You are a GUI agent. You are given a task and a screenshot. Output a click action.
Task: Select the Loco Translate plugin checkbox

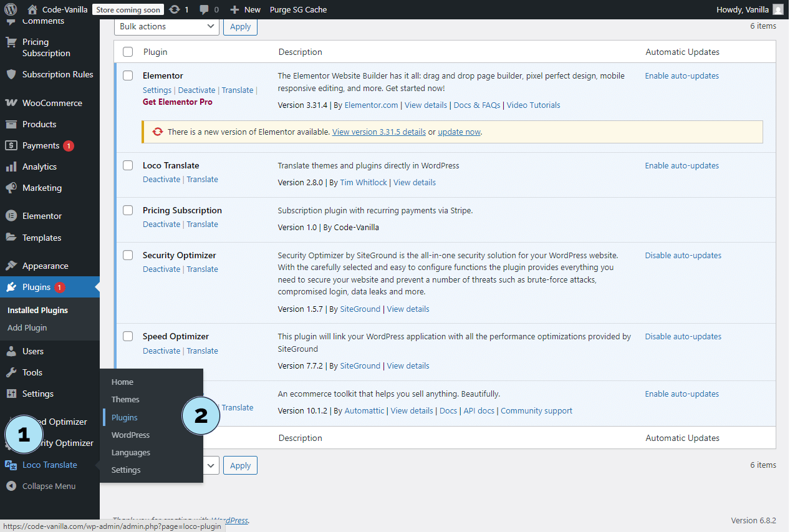coord(128,165)
